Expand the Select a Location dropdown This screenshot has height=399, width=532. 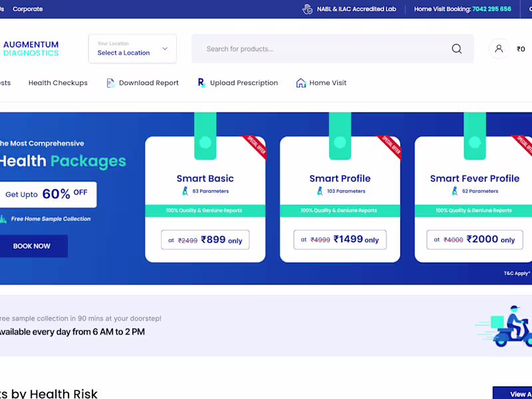pos(132,49)
